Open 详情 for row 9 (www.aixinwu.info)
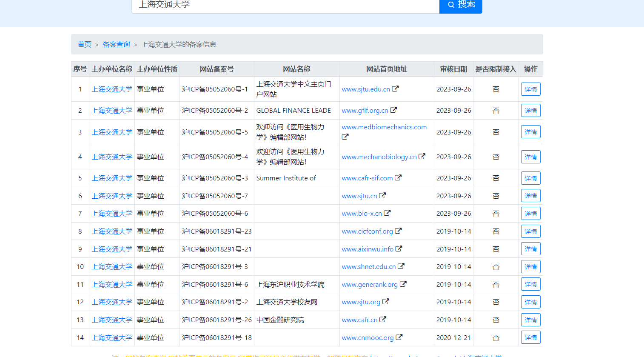 [530, 249]
